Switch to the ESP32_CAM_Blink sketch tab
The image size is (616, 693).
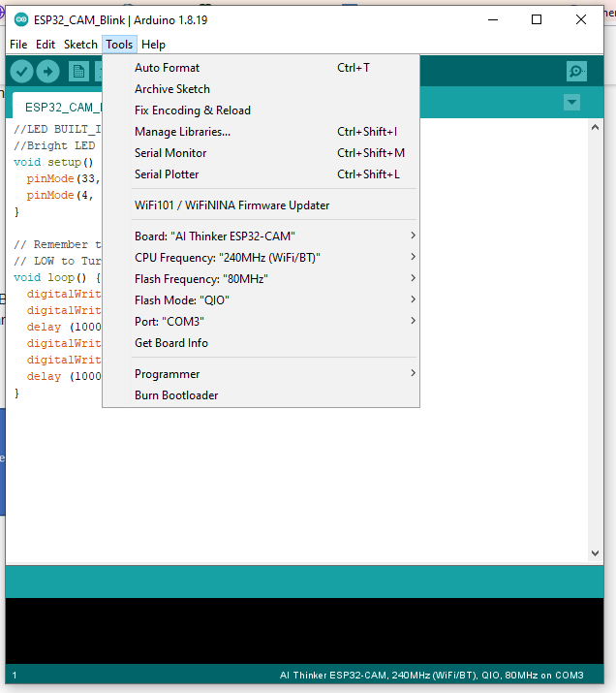pyautogui.click(x=57, y=107)
